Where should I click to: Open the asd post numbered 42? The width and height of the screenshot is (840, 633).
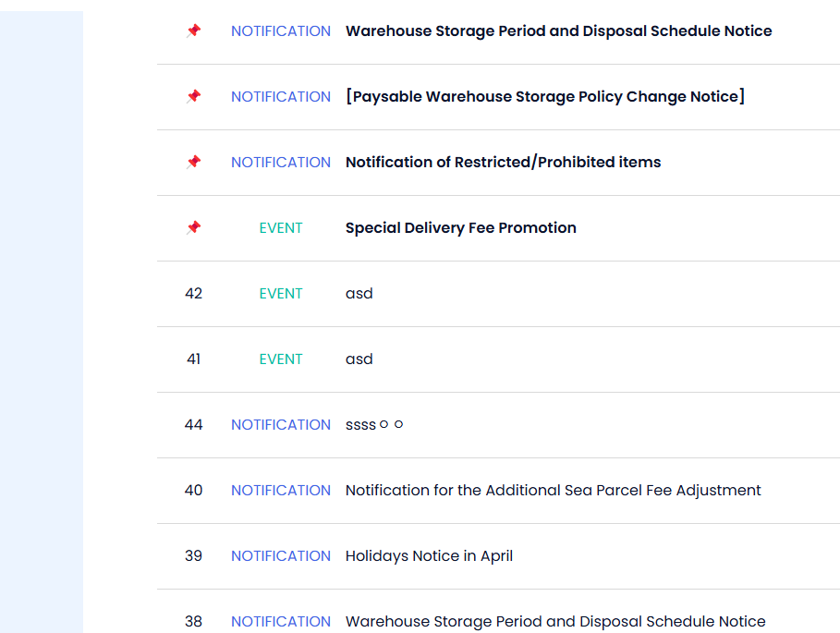pyautogui.click(x=359, y=294)
